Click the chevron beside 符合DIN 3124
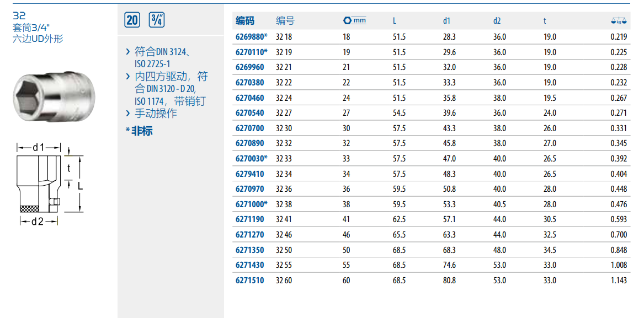Viewport: 644px width, 318px height. coord(128,52)
